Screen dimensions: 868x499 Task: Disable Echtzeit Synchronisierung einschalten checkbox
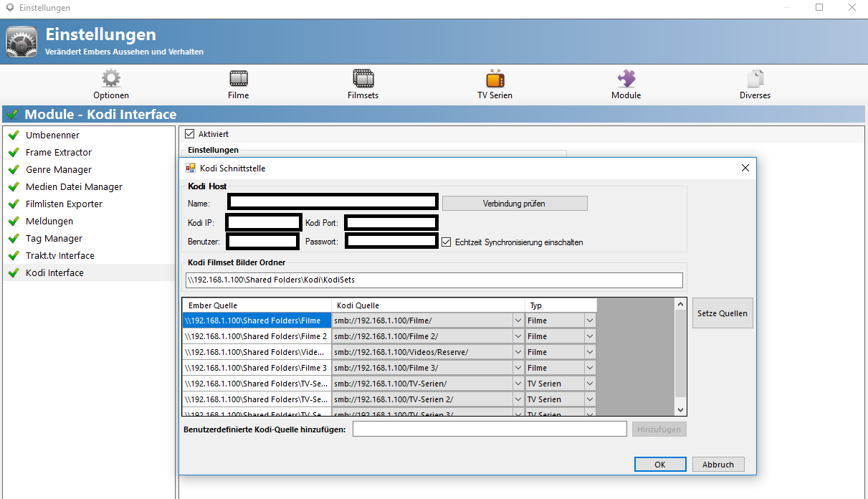click(446, 242)
